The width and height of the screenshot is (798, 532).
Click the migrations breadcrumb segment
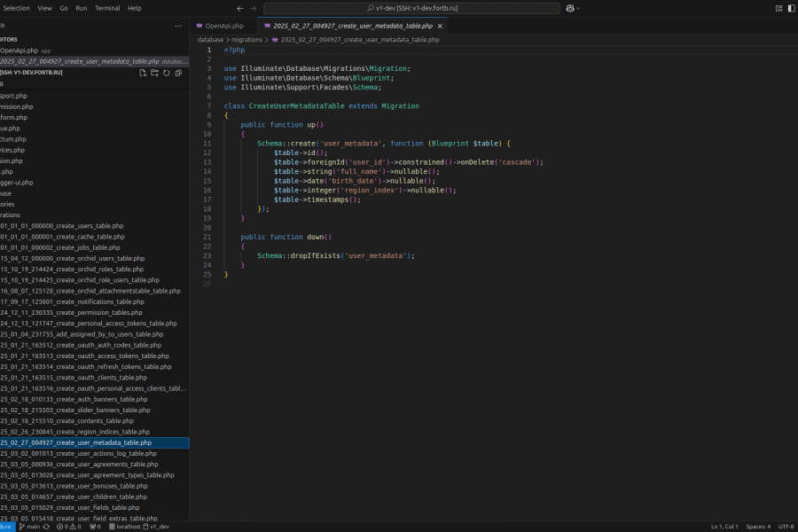pyautogui.click(x=246, y=40)
